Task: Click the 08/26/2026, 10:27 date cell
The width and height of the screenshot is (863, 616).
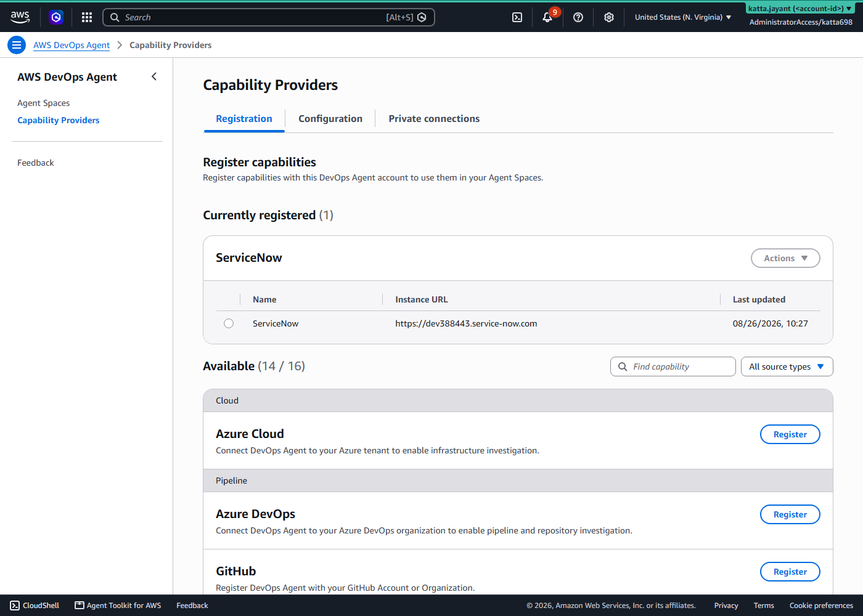Action: tap(770, 323)
